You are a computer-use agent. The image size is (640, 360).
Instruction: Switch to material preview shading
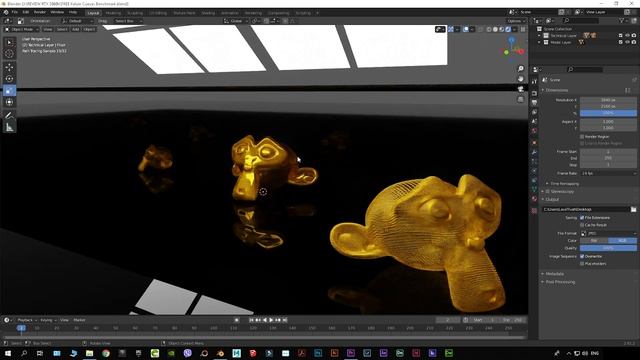(x=502, y=29)
